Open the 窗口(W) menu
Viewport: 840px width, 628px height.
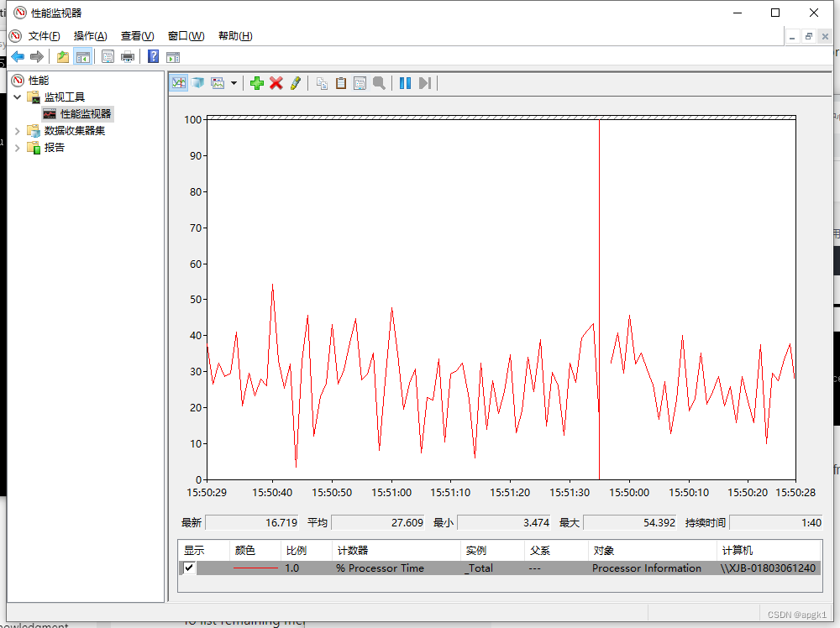coord(186,36)
